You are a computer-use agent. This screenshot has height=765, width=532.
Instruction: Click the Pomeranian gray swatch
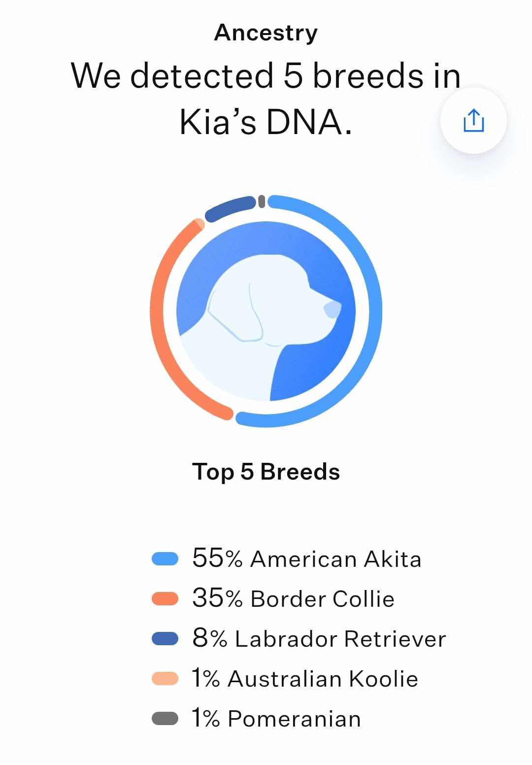tap(165, 718)
